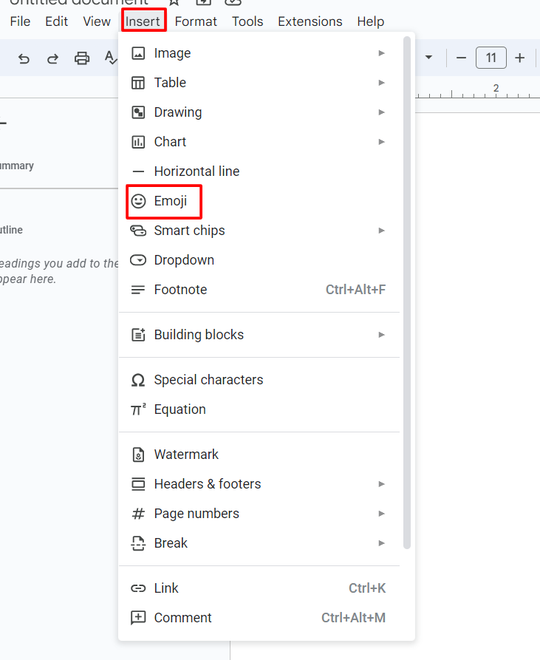Click the Pi equation icon

click(x=138, y=409)
